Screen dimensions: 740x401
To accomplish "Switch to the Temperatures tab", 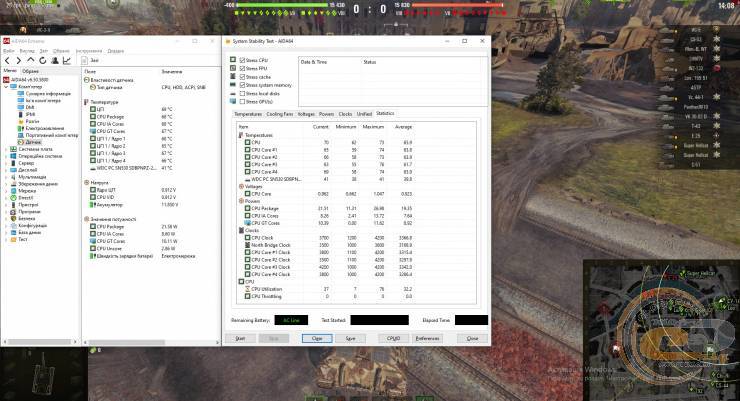I will coord(248,114).
